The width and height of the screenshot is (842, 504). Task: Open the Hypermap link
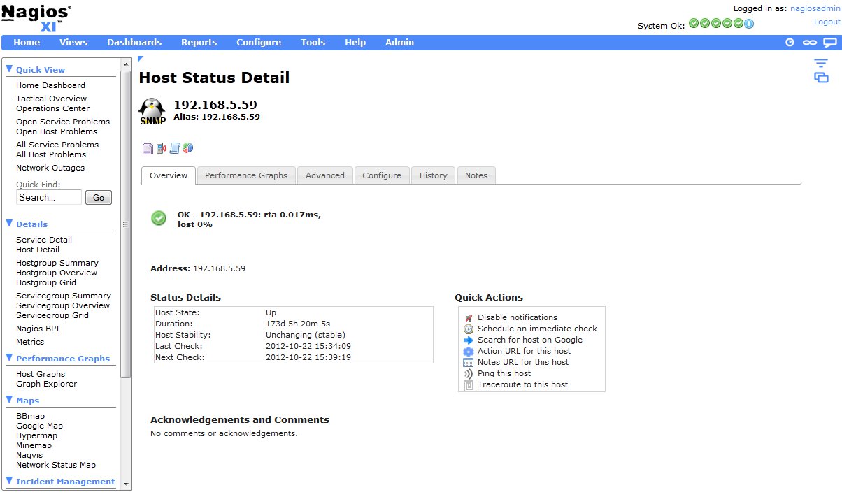37,435
